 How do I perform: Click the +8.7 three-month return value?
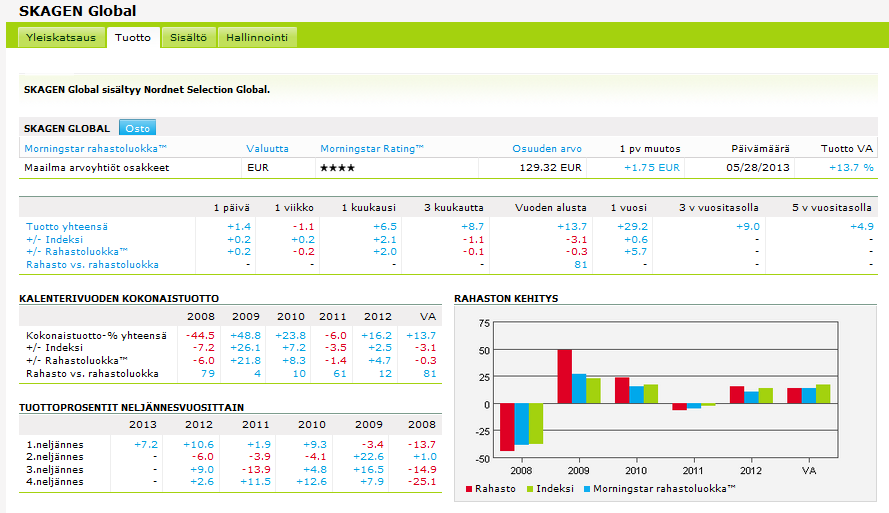click(472, 226)
